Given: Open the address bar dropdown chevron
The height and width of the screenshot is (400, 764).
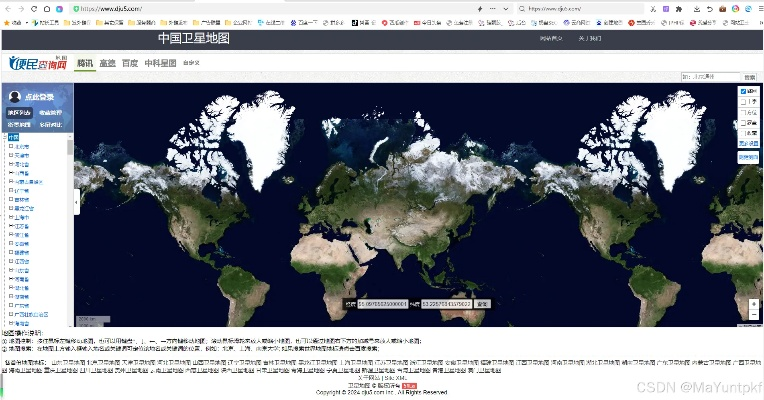Looking at the screenshot, I should pyautogui.click(x=506, y=9).
